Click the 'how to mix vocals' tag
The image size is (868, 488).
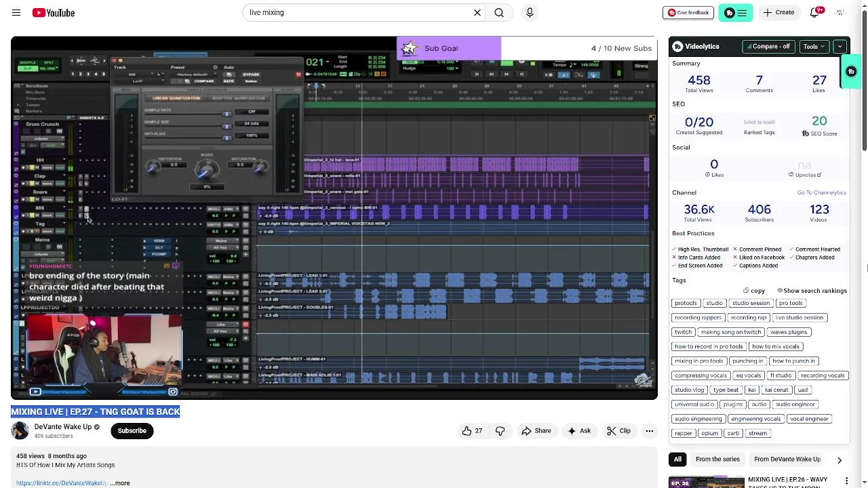(776, 346)
